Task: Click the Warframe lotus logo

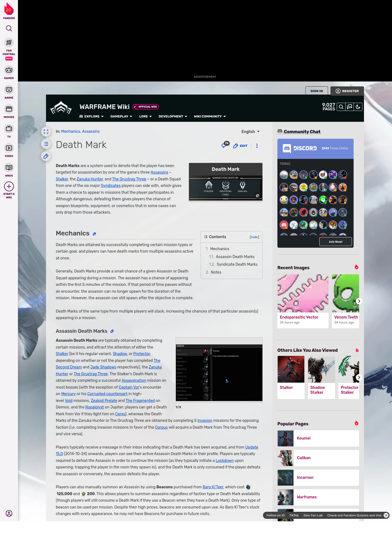Action: [61, 108]
